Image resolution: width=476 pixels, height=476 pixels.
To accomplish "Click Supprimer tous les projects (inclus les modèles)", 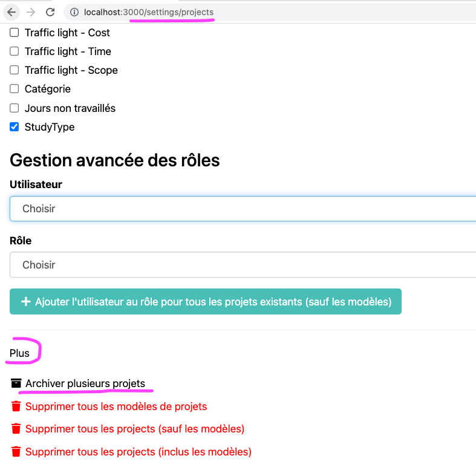I will point(139,452).
